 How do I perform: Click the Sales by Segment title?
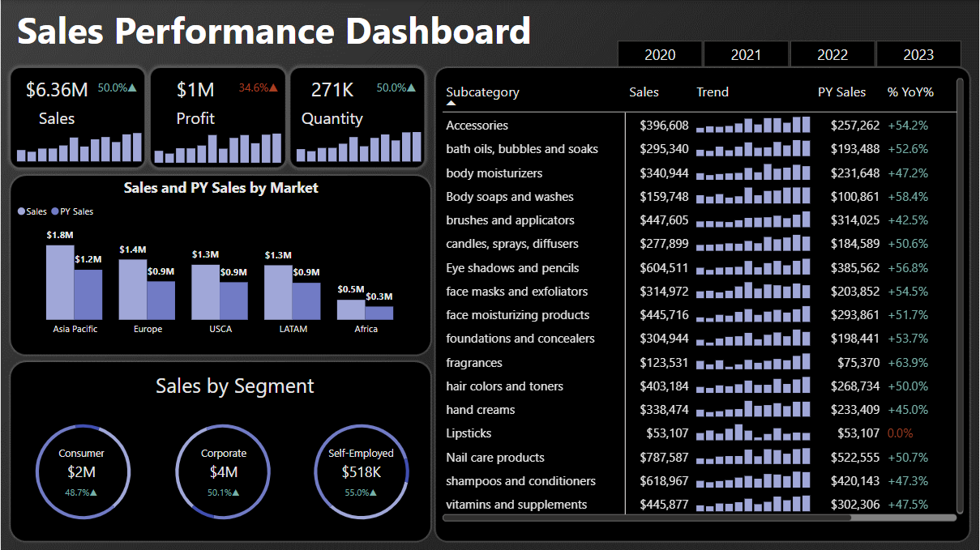(x=235, y=386)
